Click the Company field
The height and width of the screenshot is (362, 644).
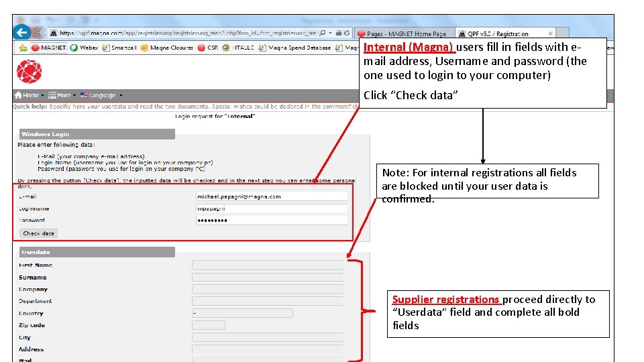(268, 289)
